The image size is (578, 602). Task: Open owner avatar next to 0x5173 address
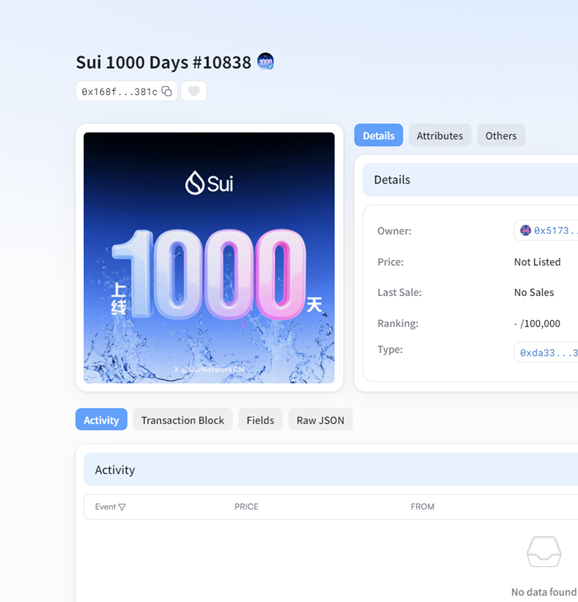pyautogui.click(x=525, y=230)
